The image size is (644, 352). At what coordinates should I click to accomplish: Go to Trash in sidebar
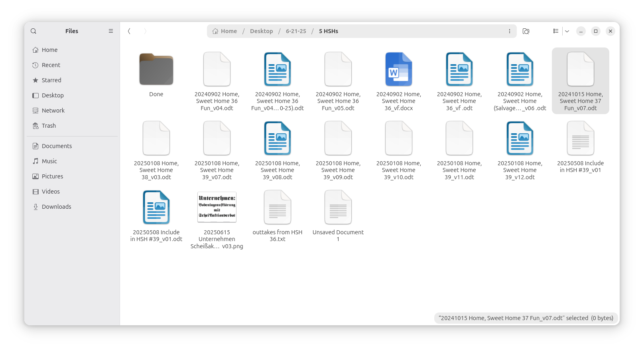point(49,126)
